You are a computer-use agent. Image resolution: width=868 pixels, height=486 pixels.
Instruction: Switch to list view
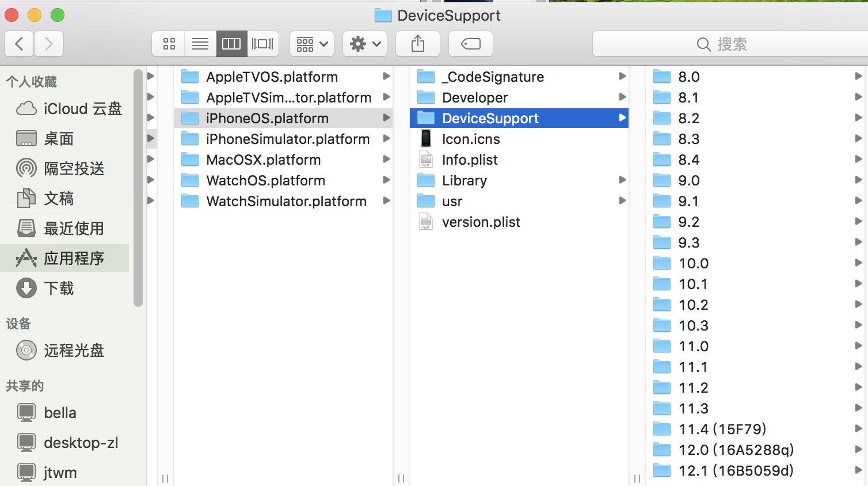pos(200,44)
